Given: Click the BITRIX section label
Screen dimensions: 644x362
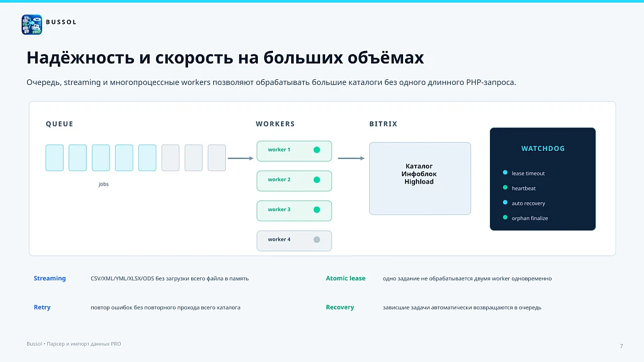Looking at the screenshot, I should [x=383, y=124].
